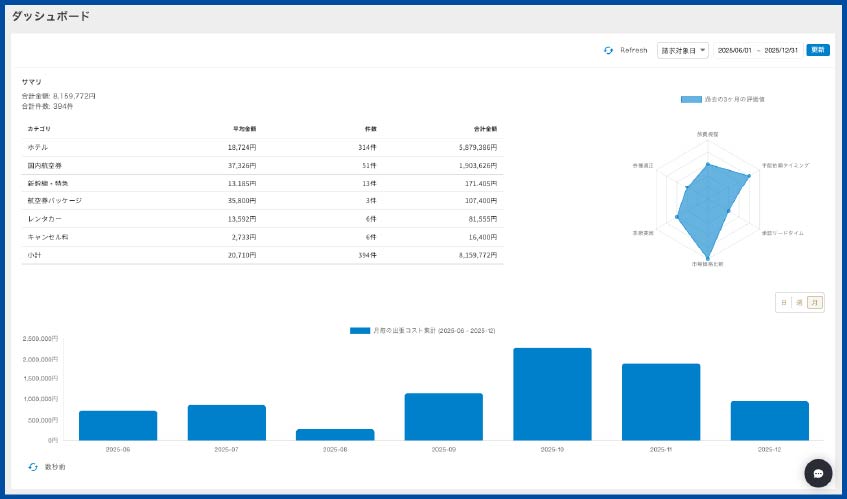The image size is (847, 499).
Task: Click the radar point at bottom vertex
Action: pyautogui.click(x=708, y=258)
